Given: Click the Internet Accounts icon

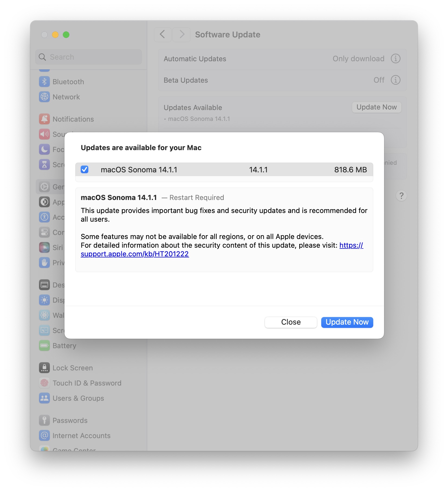Looking at the screenshot, I should (44, 435).
